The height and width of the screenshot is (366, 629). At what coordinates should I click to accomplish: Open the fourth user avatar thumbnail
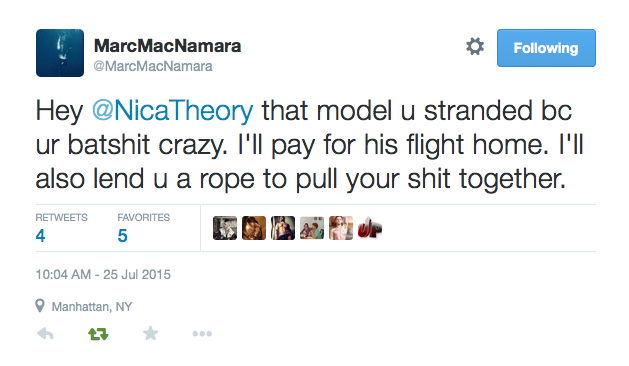[x=312, y=228]
